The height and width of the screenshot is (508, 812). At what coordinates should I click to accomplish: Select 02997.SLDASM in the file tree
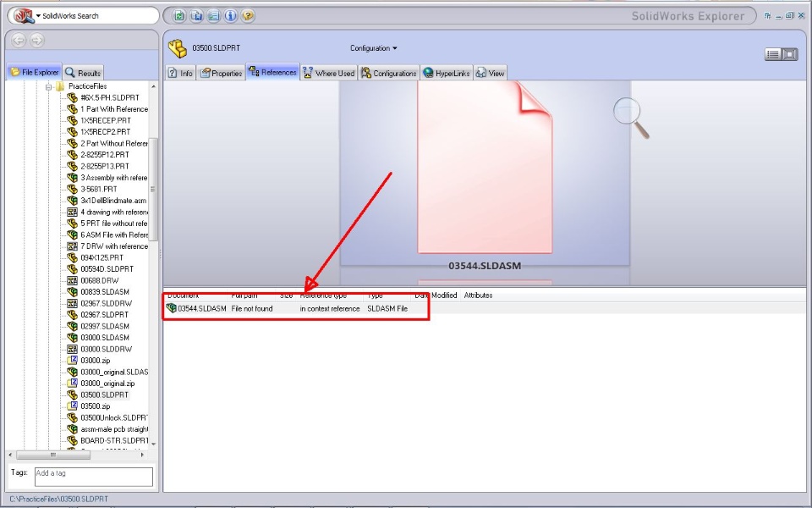click(105, 326)
